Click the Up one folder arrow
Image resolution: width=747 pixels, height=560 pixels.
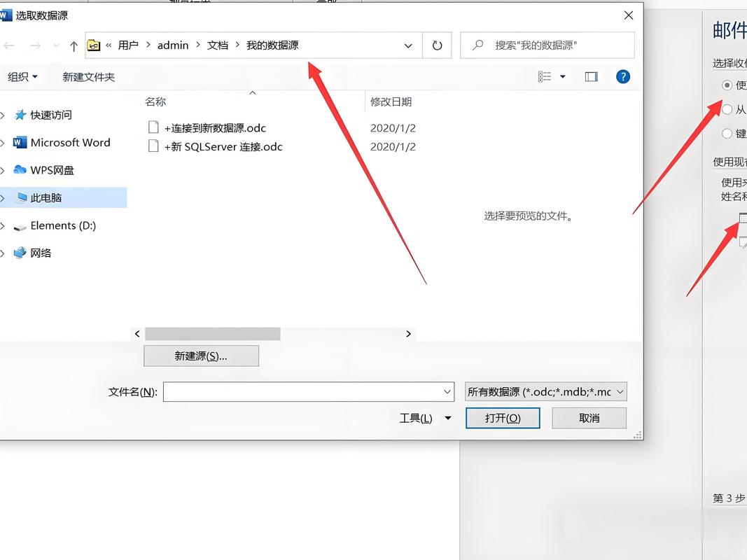pyautogui.click(x=73, y=45)
